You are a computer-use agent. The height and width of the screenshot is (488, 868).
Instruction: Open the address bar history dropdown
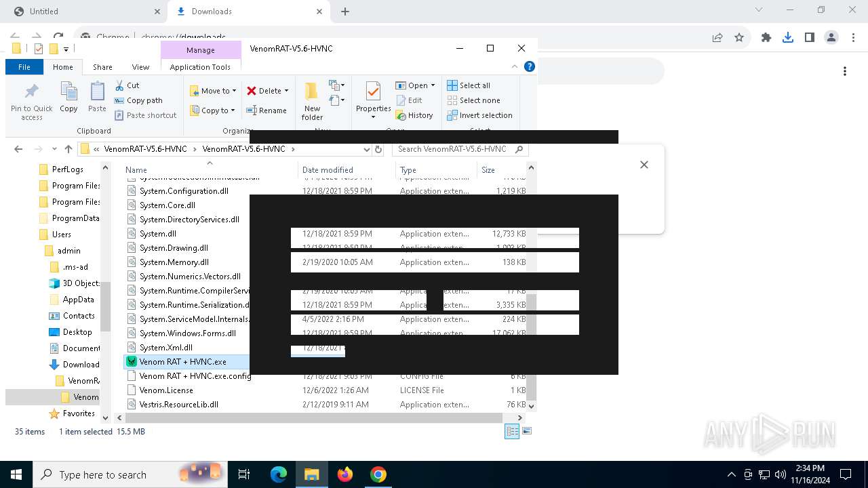click(366, 149)
